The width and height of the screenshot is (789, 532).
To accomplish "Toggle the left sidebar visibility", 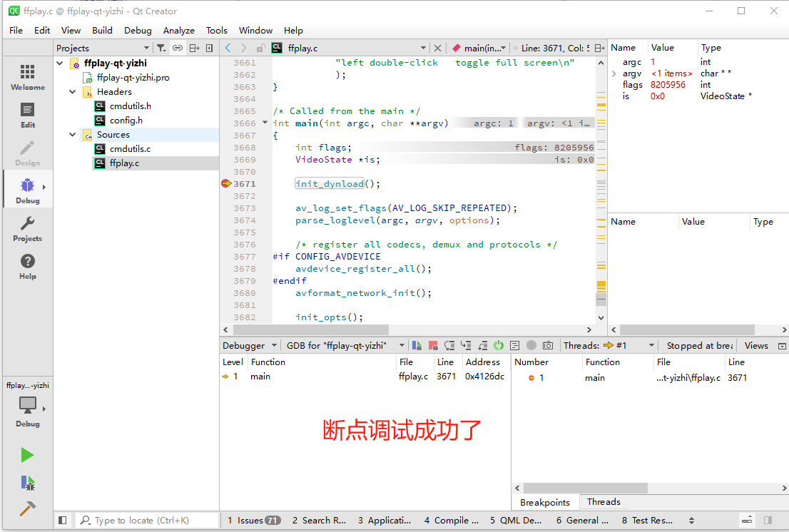I will pos(62,521).
